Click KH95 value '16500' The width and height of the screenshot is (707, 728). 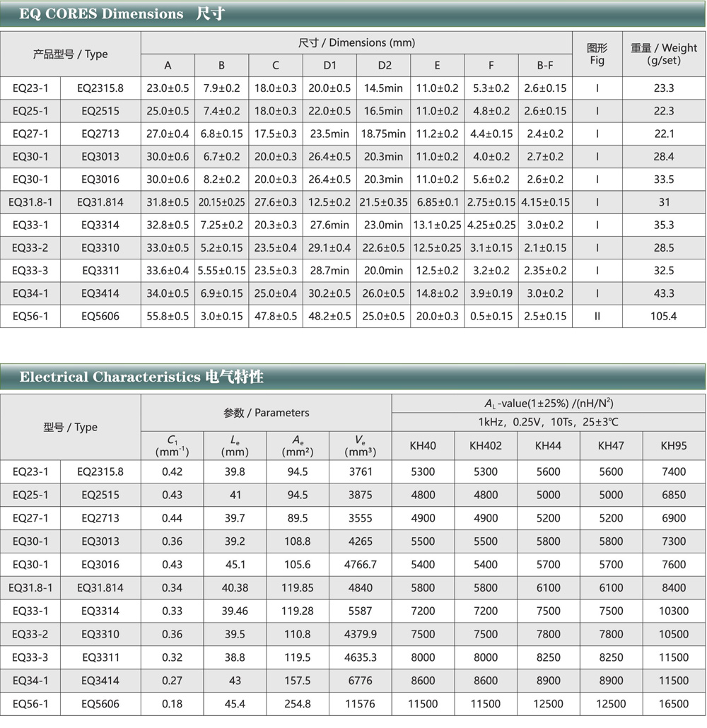674,704
